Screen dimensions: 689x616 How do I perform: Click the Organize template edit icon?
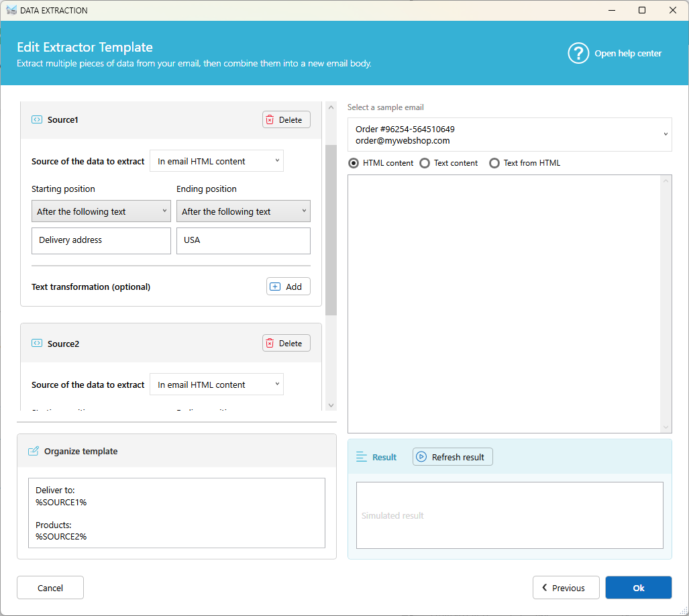click(x=34, y=451)
